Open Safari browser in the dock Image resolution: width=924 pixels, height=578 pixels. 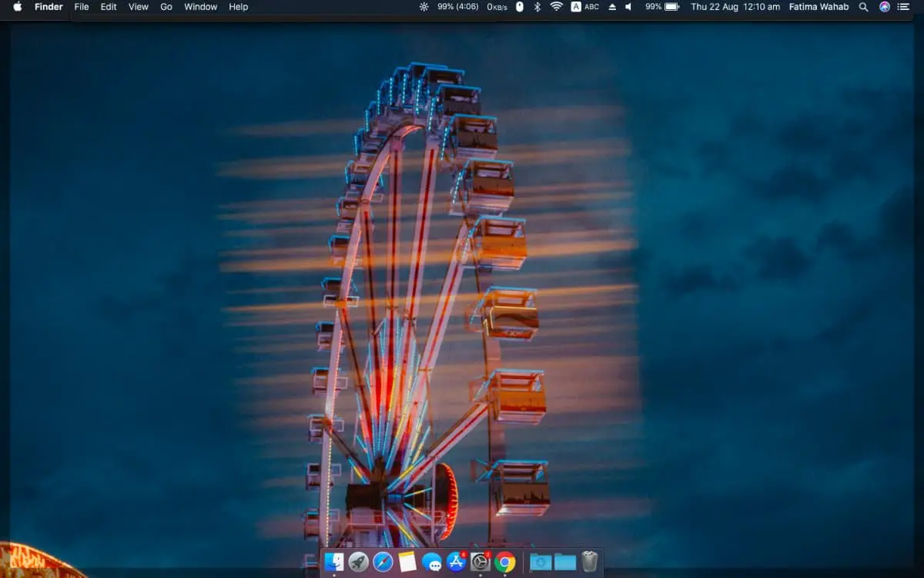coord(383,562)
